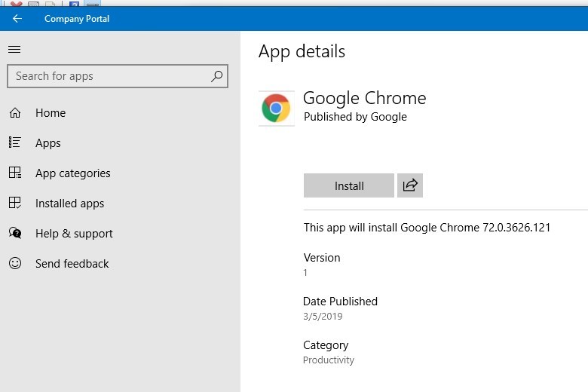
Task: Open the Installed apps menu label
Action: click(70, 204)
